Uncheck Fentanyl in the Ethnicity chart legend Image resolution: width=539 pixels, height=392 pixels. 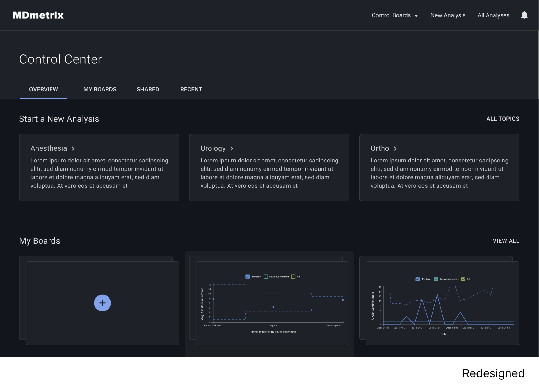(247, 277)
